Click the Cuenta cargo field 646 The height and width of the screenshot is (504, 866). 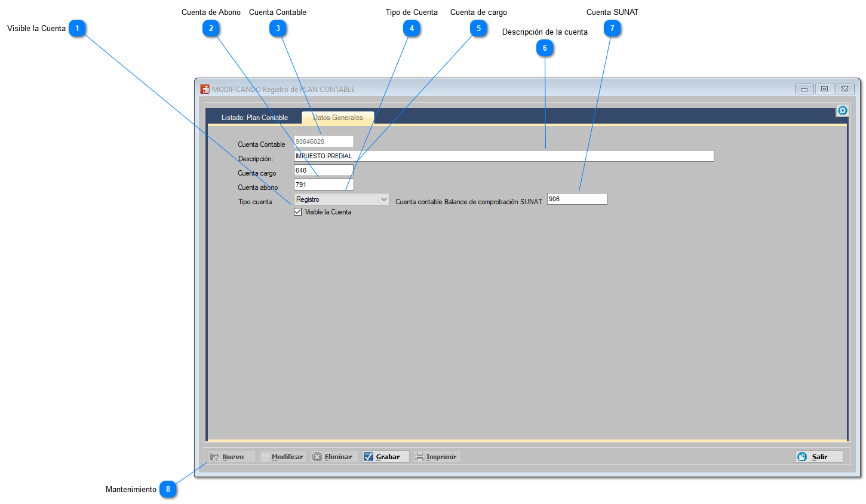(x=324, y=170)
